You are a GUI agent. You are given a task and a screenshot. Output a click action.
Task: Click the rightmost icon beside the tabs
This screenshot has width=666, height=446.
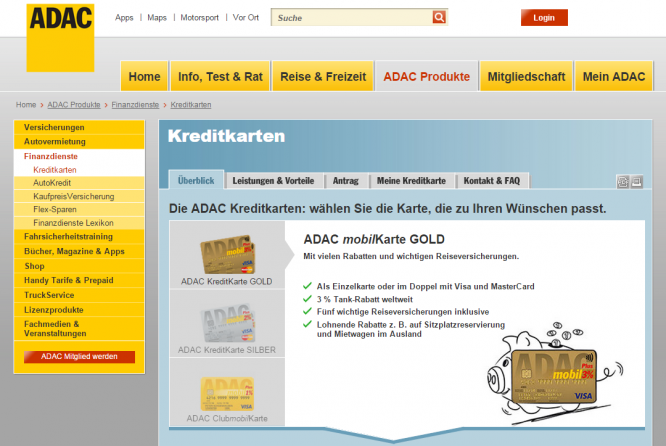[x=636, y=182]
